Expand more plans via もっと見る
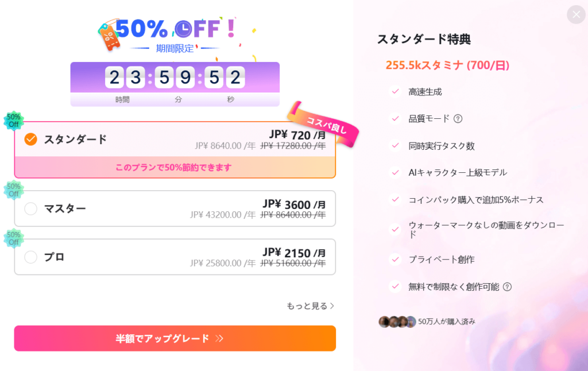Screen dimensions: 588x371 click(x=310, y=306)
